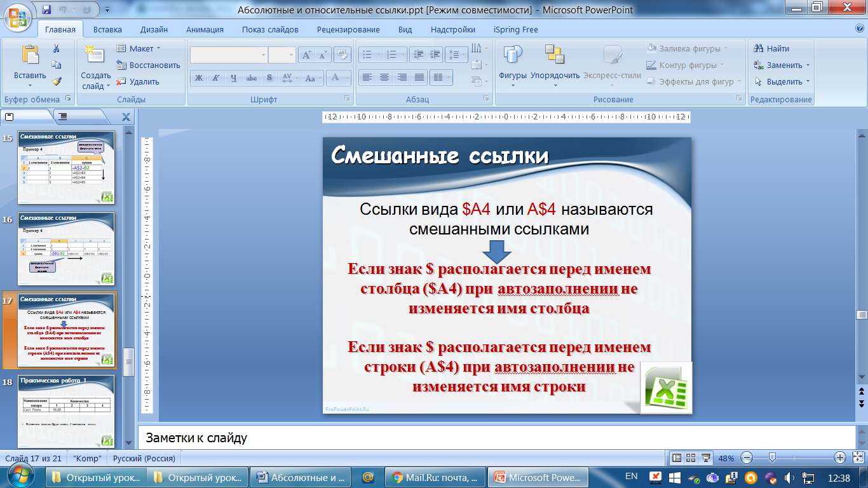Switch to outline pane tab
This screenshot has width=868, height=488.
(x=64, y=116)
